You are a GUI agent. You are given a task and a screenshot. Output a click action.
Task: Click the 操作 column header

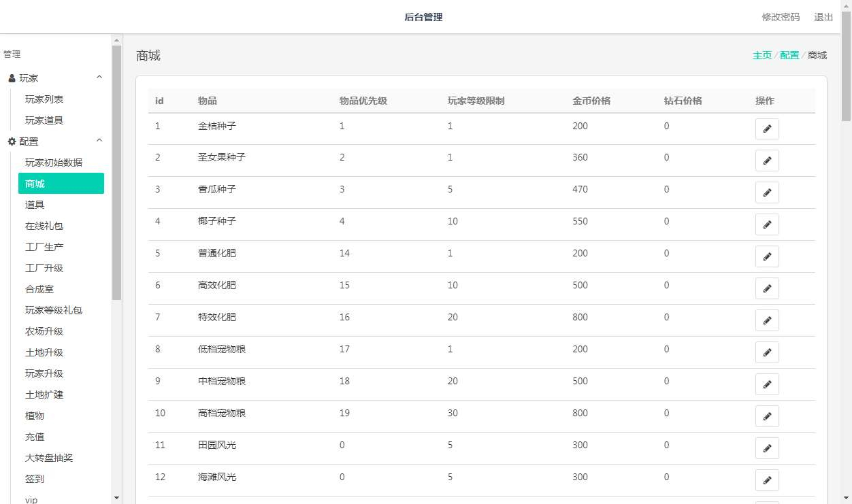tap(765, 101)
